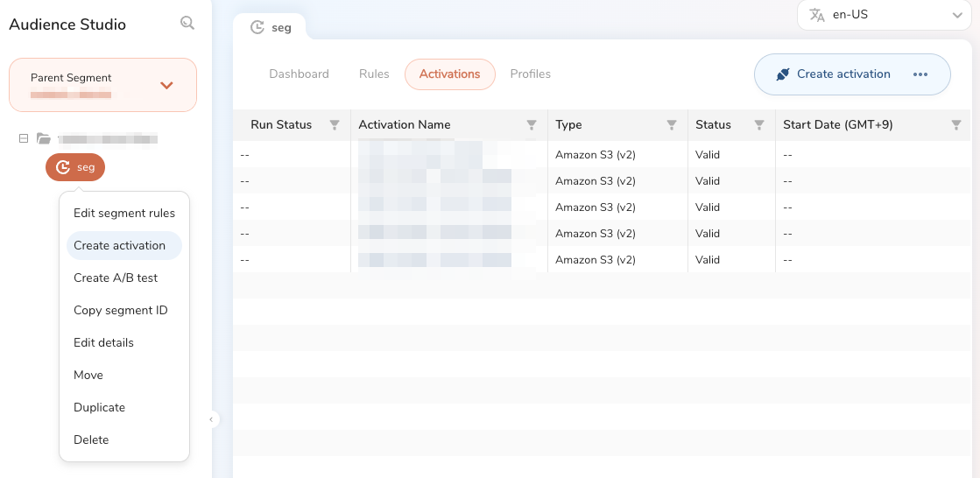This screenshot has height=478, width=980.
Task: Select Create A/B test menu item
Action: tap(116, 278)
